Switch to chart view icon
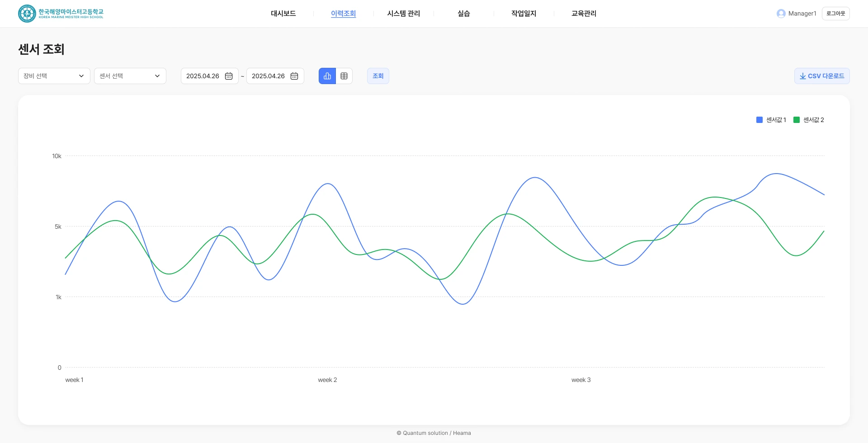868x443 pixels. click(327, 76)
